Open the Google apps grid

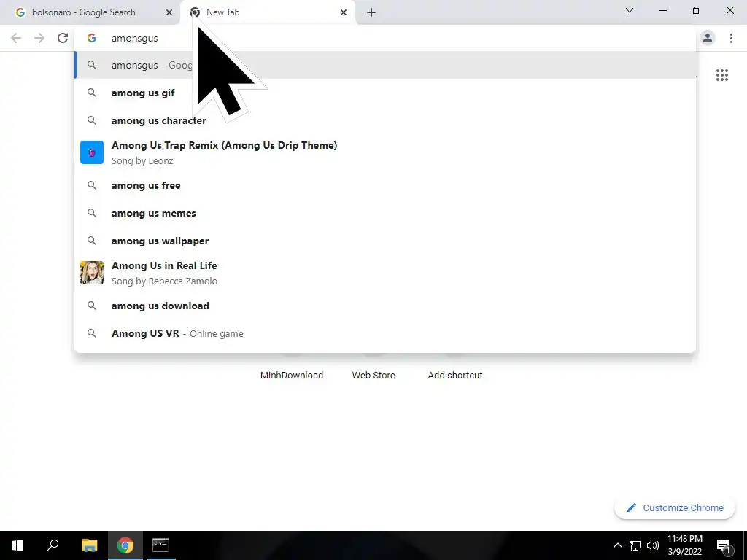click(722, 75)
